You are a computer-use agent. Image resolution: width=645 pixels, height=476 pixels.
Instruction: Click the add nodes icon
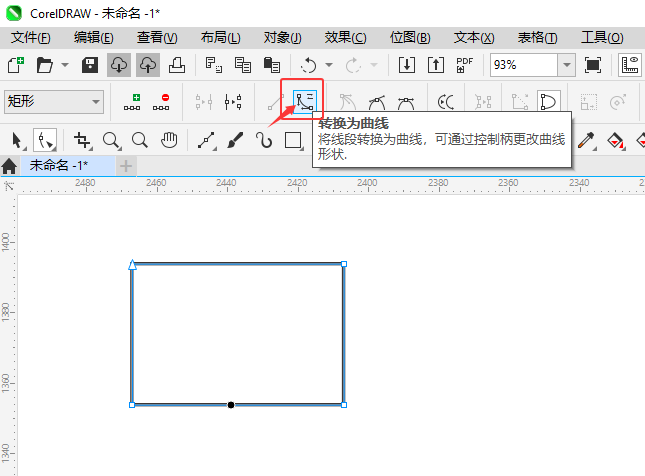[132, 102]
